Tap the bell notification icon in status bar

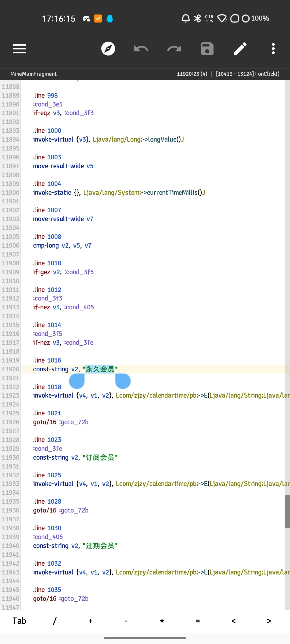186,19
